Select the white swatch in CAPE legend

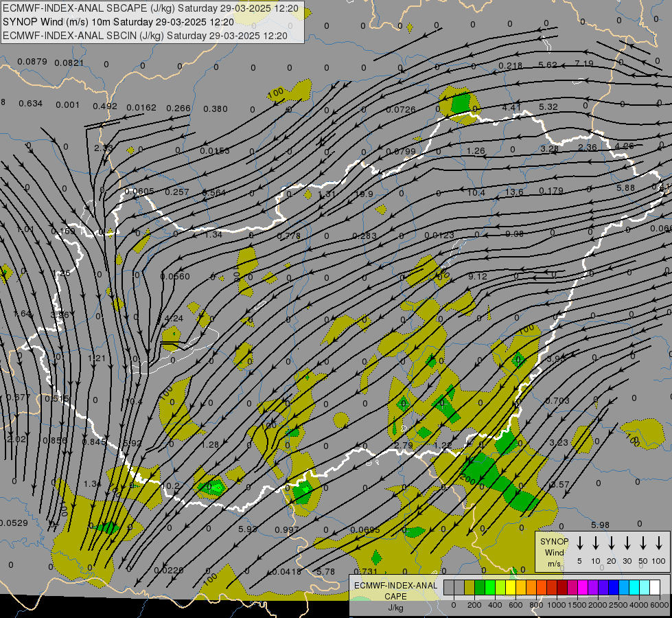(x=654, y=587)
